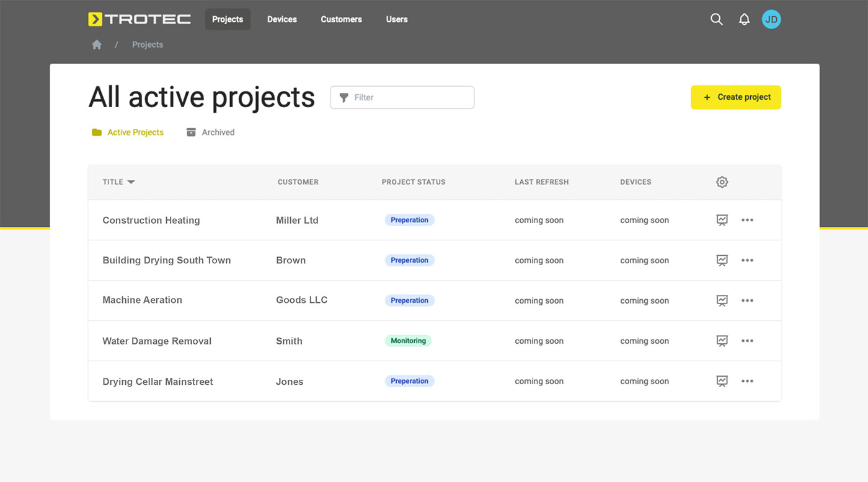The height and width of the screenshot is (482, 868).
Task: Switch to Active Projects view
Action: tap(128, 132)
